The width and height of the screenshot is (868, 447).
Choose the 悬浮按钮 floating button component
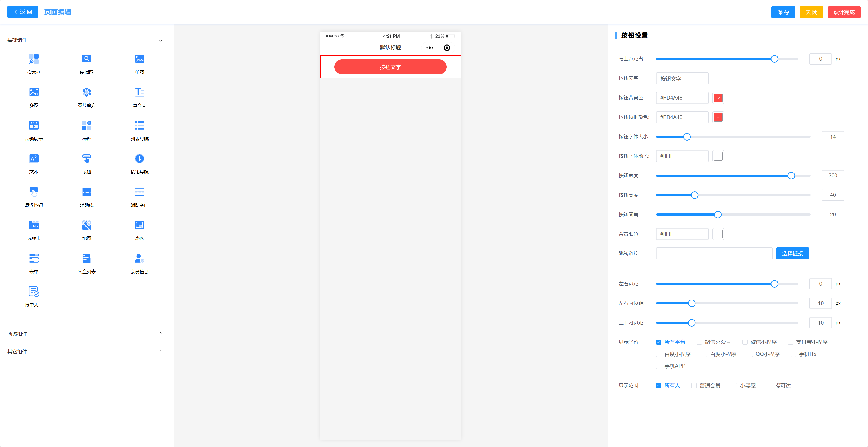(x=34, y=192)
